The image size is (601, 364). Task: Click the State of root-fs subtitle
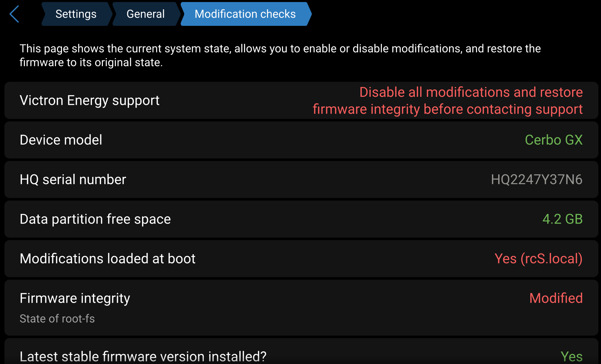pos(57,319)
